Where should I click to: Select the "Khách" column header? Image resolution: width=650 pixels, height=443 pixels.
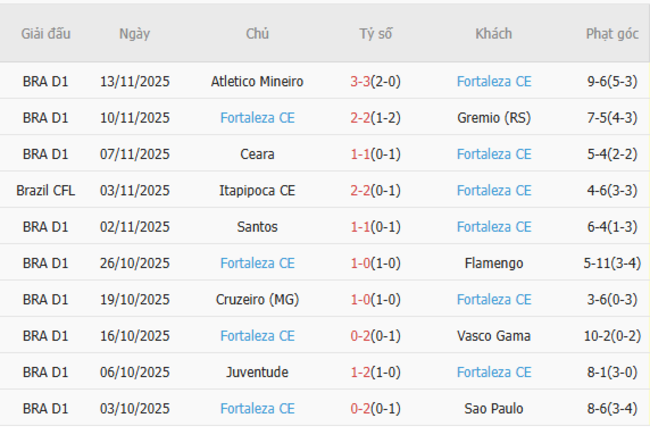(493, 33)
